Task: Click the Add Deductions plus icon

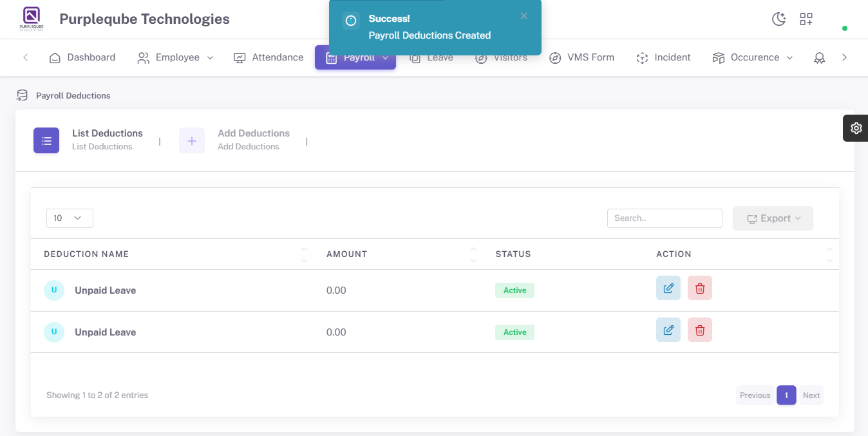Action: (192, 140)
